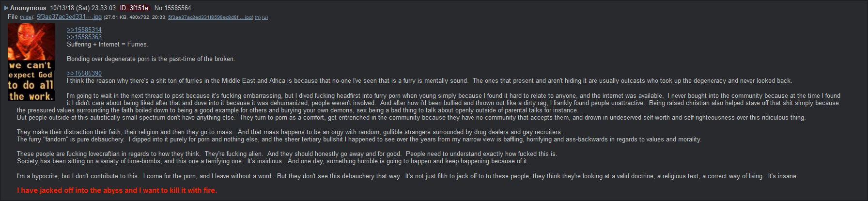This screenshot has height=201, width=868.
Task: Click the (h) link after the filename
Action: coord(258,17)
